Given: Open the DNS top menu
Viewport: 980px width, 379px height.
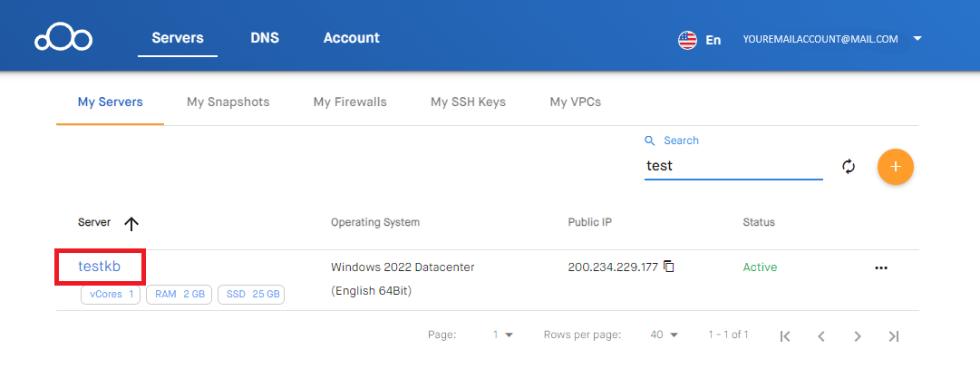Looking at the screenshot, I should pyautogui.click(x=265, y=37).
